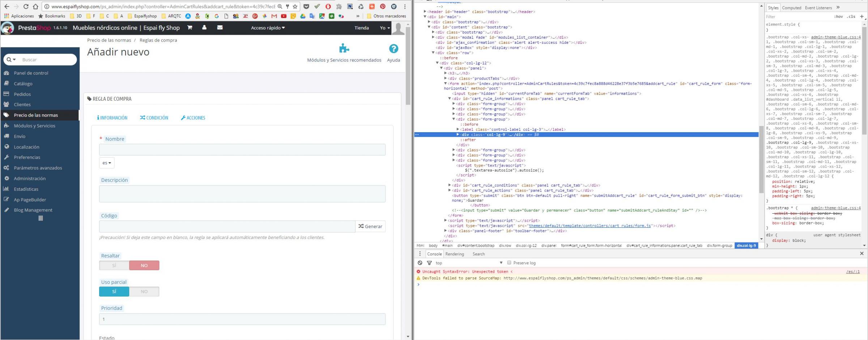Set Uso parcial toggle to SÍ
Image resolution: width=868 pixels, height=340 pixels.
(114, 291)
